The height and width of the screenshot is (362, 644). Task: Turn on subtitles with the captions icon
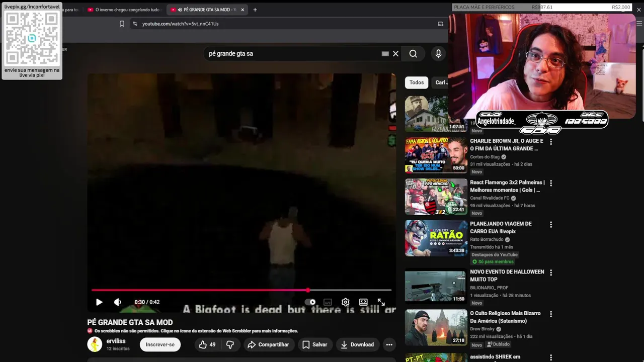[x=328, y=302]
